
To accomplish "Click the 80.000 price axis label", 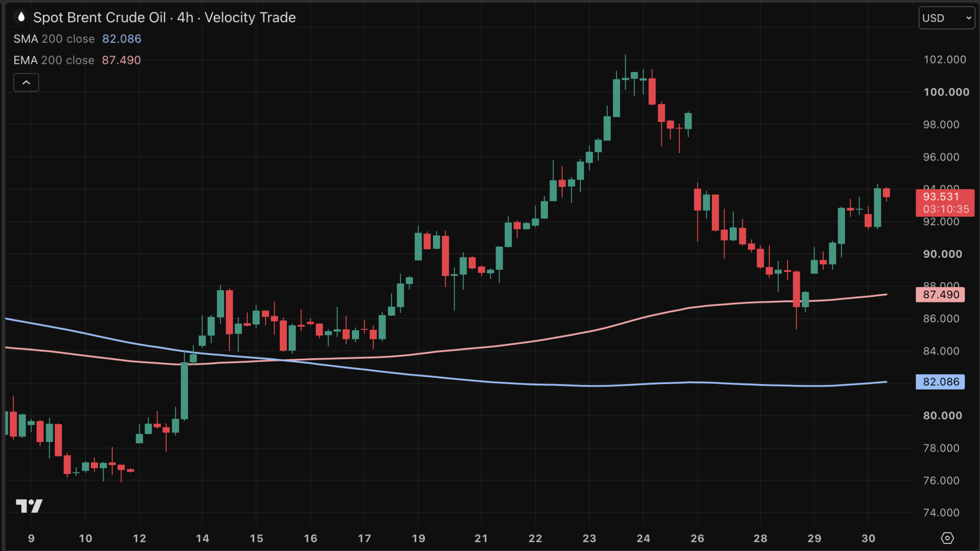I will [942, 416].
